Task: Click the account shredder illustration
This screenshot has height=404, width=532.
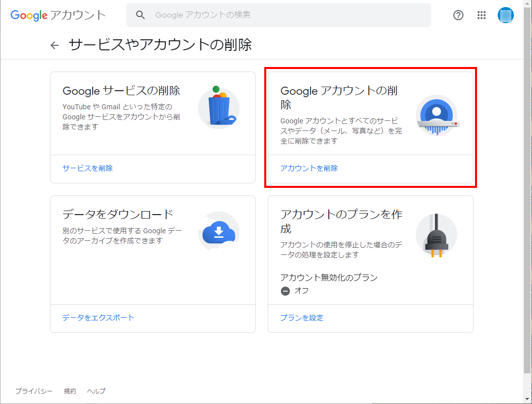Action: [437, 115]
